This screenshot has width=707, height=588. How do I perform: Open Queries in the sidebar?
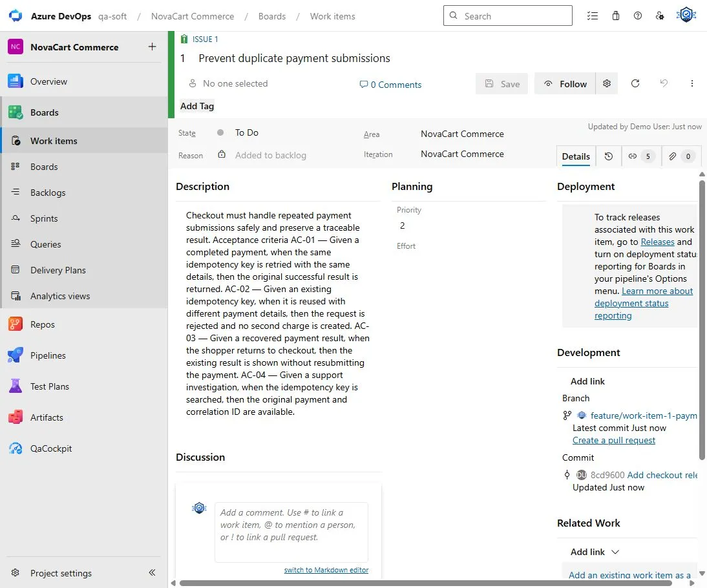tap(84, 244)
